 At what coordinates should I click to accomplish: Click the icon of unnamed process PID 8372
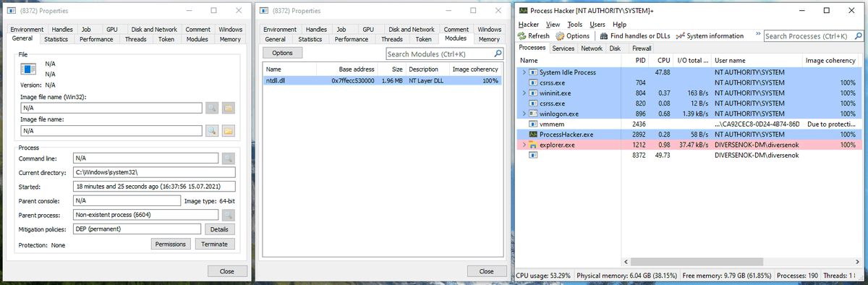click(534, 156)
